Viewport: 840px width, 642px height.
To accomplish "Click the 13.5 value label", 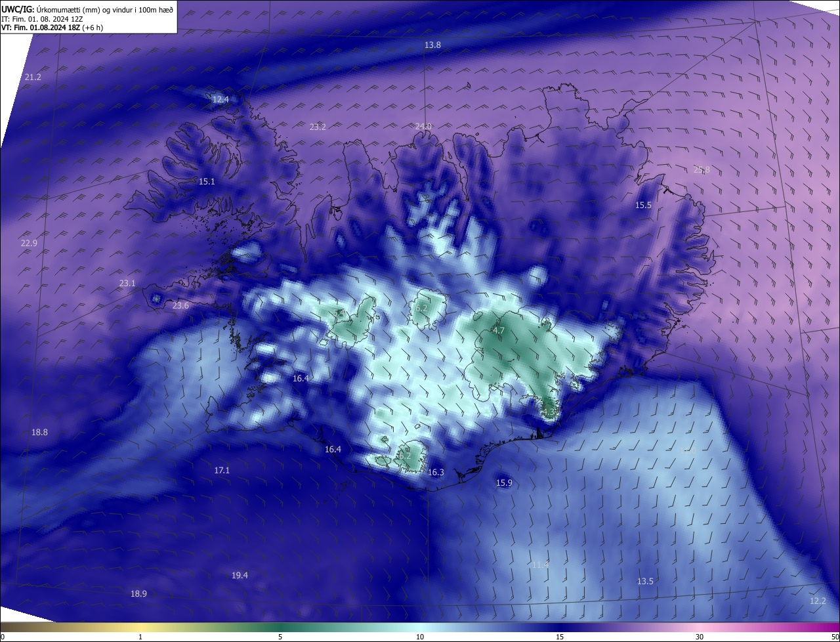I will click(x=645, y=582).
